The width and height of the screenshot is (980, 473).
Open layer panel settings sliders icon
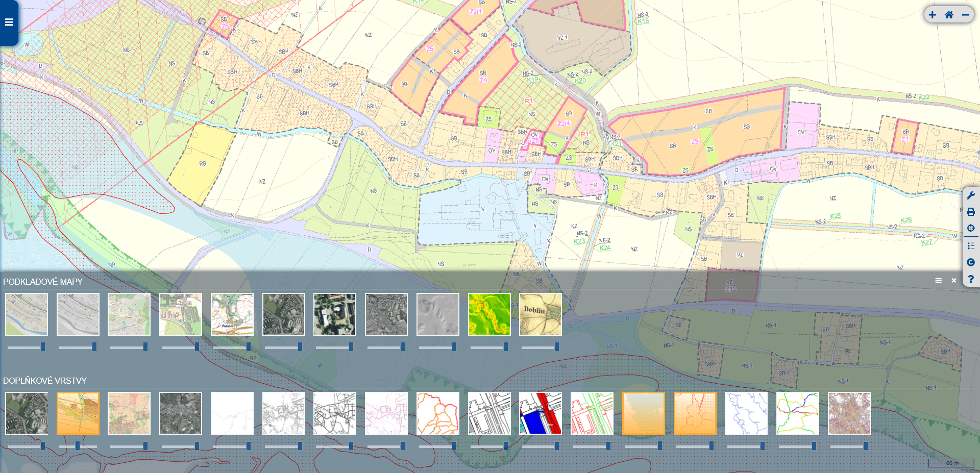click(938, 281)
